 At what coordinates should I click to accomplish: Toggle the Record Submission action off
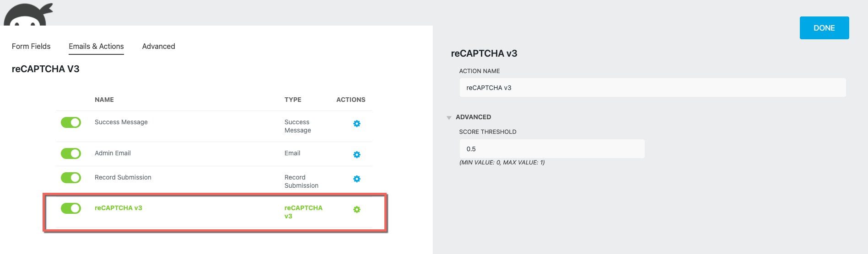[71, 178]
